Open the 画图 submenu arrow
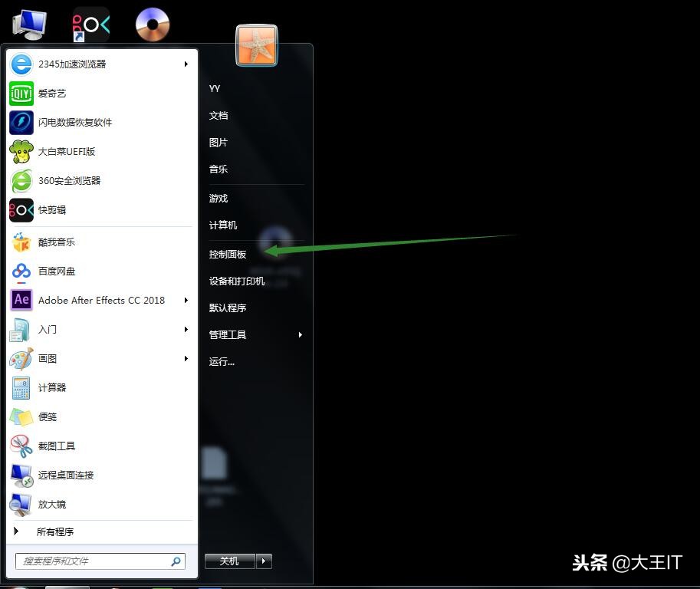 (186, 358)
